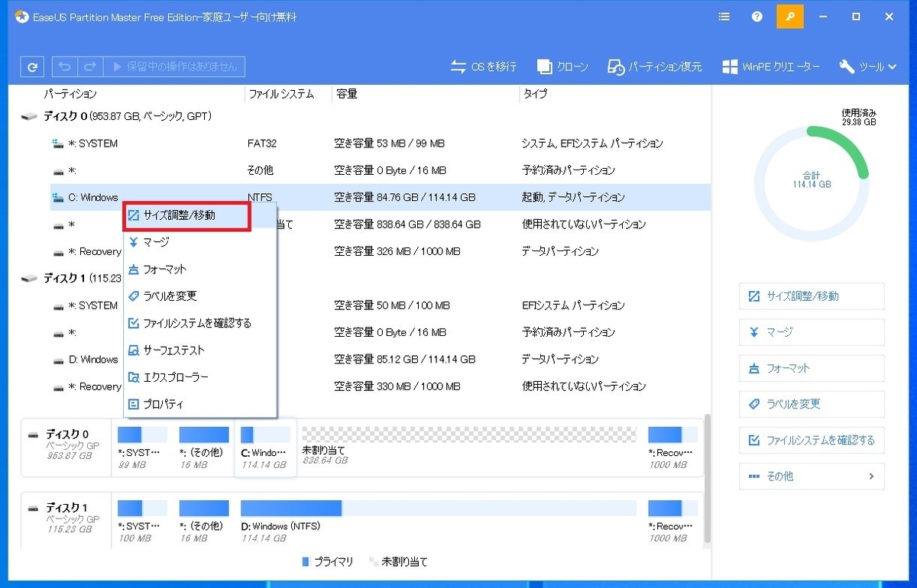917x588 pixels.
Task: Click ディスク 0 header in partition list
Action: coord(116,116)
